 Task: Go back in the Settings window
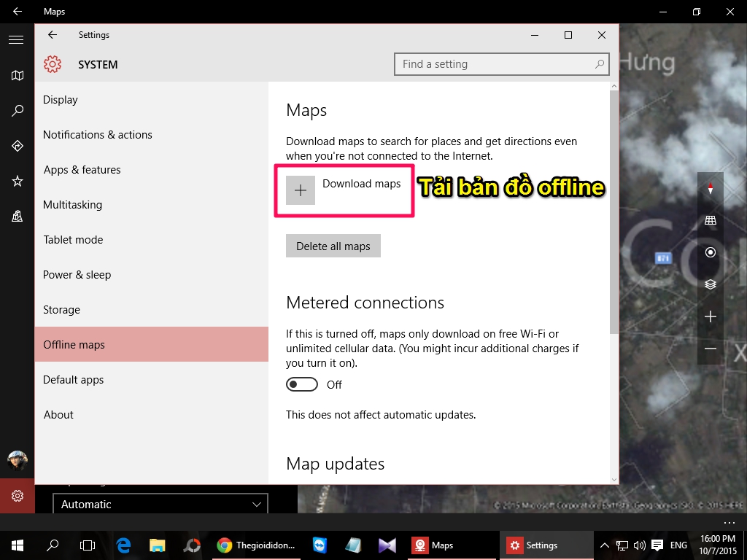(x=53, y=35)
